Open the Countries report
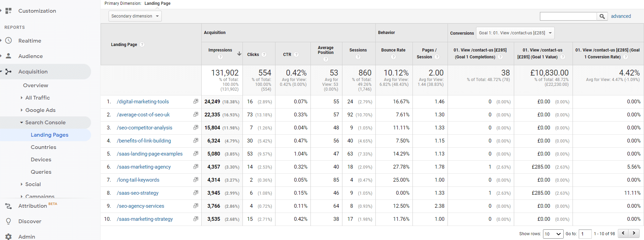This screenshot has height=240, width=644. [43, 147]
